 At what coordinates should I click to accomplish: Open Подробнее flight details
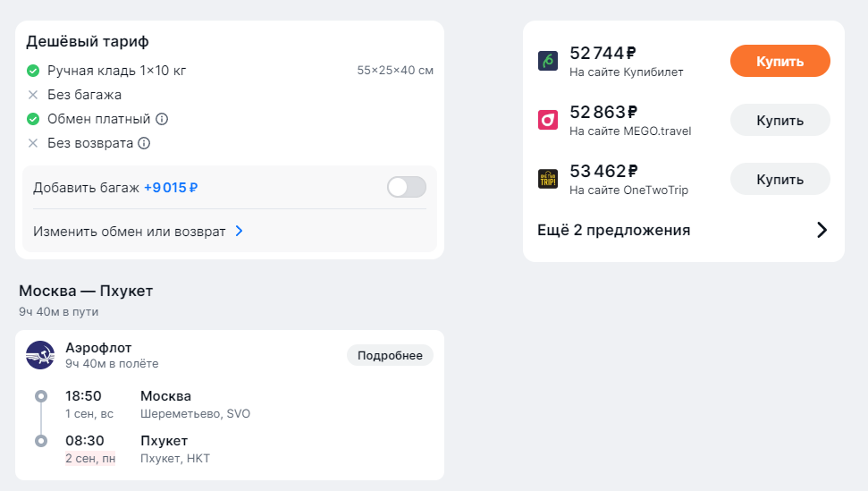[390, 355]
